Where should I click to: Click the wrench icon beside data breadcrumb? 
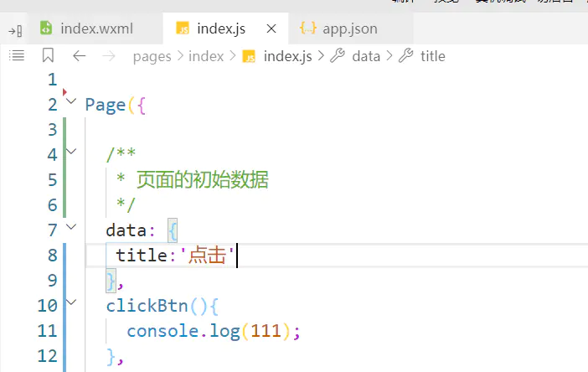[x=338, y=55]
